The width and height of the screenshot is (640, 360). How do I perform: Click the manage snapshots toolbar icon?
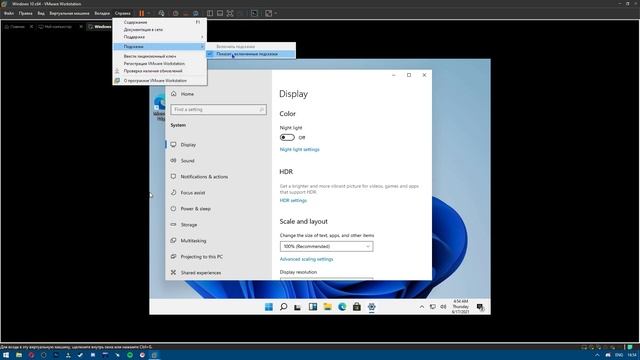point(196,13)
